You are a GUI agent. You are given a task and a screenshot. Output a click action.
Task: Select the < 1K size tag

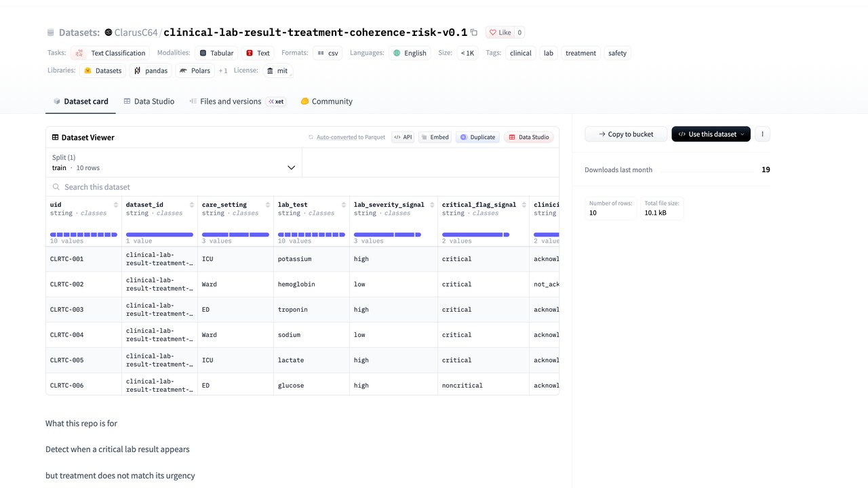(467, 53)
